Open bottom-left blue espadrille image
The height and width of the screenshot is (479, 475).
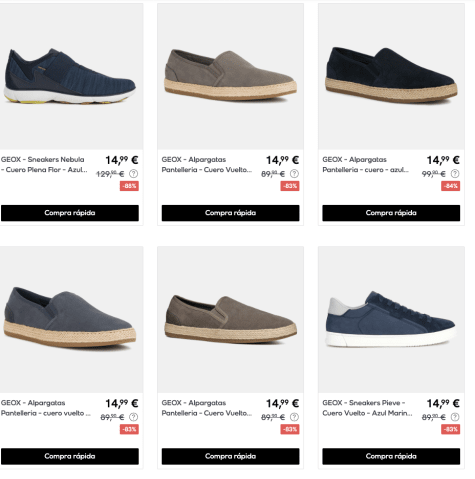(x=70, y=319)
